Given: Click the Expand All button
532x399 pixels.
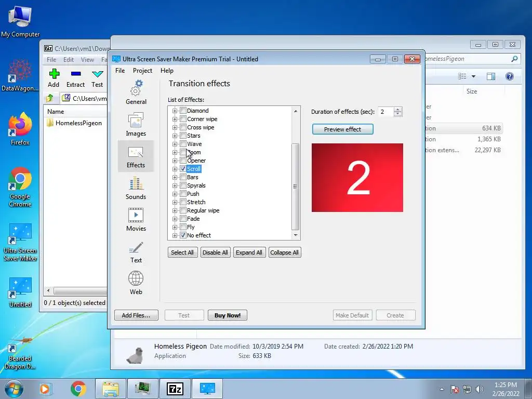Looking at the screenshot, I should [249, 252].
